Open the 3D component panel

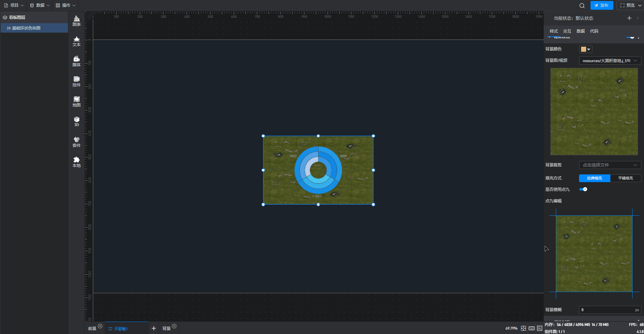[76, 121]
